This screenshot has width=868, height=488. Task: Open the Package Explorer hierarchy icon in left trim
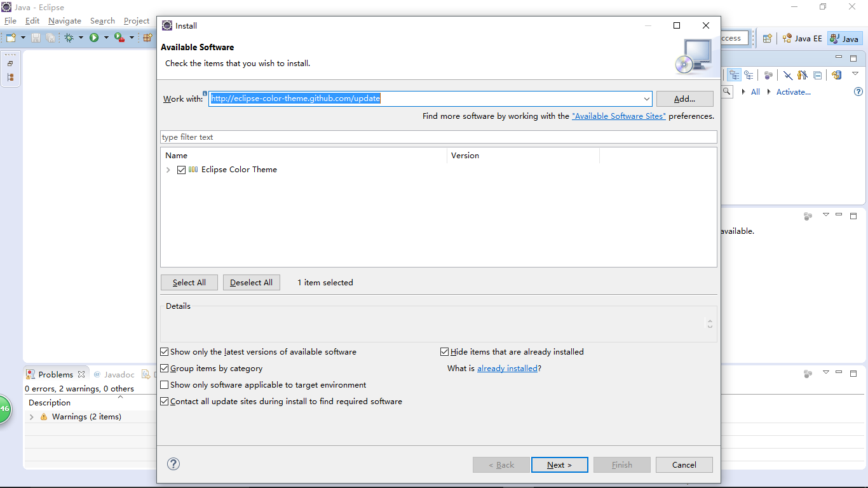[x=10, y=78]
